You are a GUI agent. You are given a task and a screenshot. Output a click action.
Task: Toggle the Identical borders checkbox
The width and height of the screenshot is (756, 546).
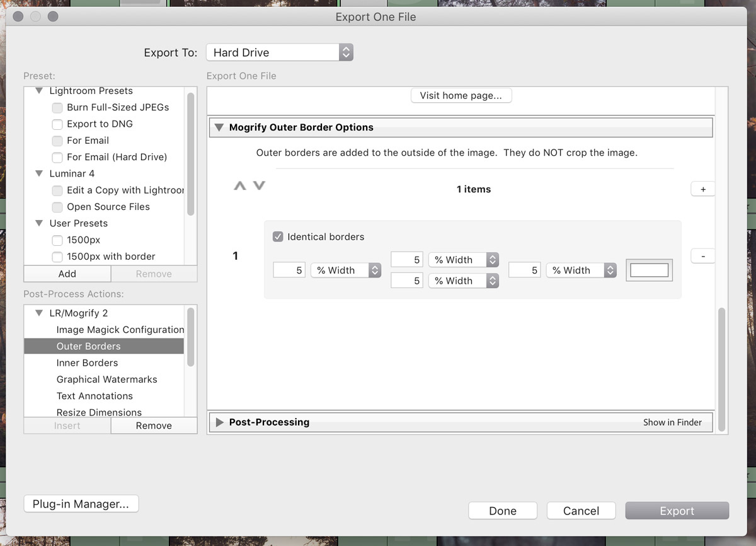tap(278, 237)
